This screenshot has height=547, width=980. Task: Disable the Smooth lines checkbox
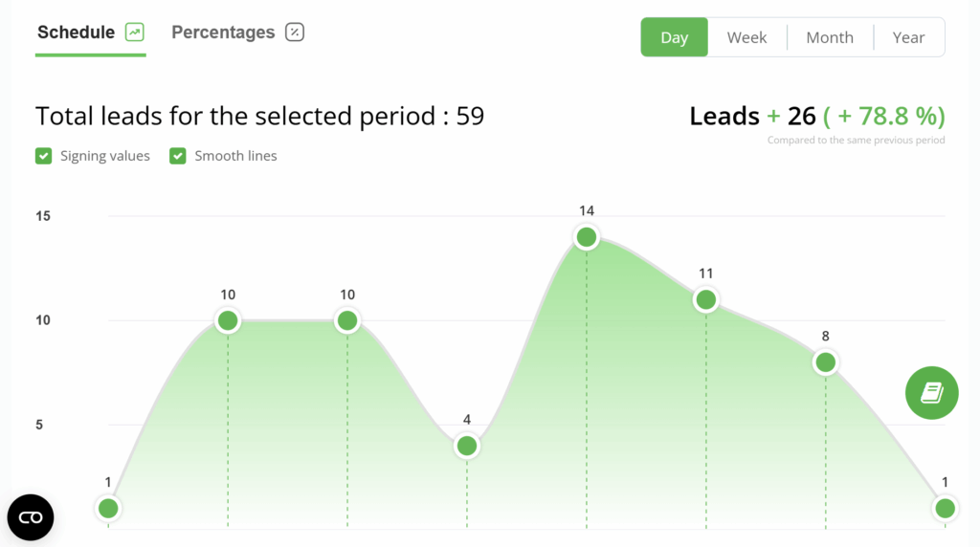click(177, 156)
